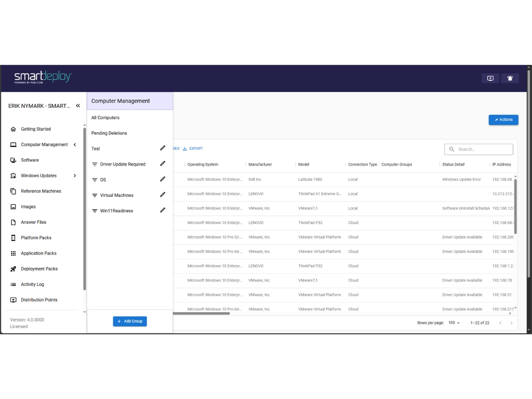Open All Computers list
The width and height of the screenshot is (532, 399).
(x=105, y=117)
